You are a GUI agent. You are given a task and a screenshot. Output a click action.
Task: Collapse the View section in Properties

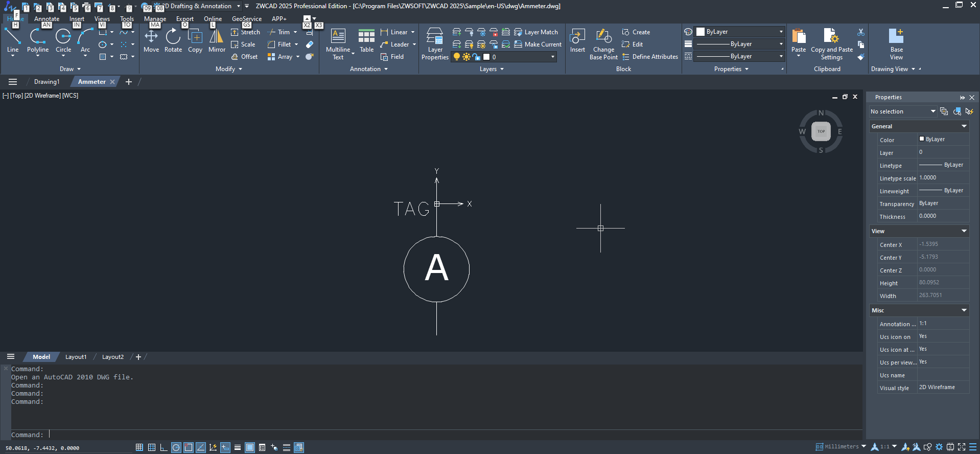(x=964, y=231)
